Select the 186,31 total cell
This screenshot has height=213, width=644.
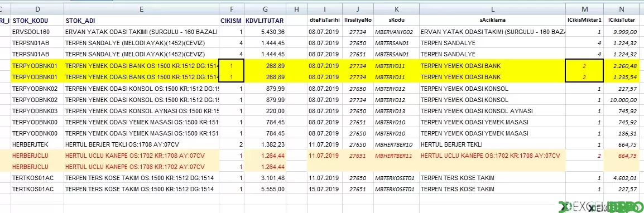pyautogui.click(x=622, y=133)
